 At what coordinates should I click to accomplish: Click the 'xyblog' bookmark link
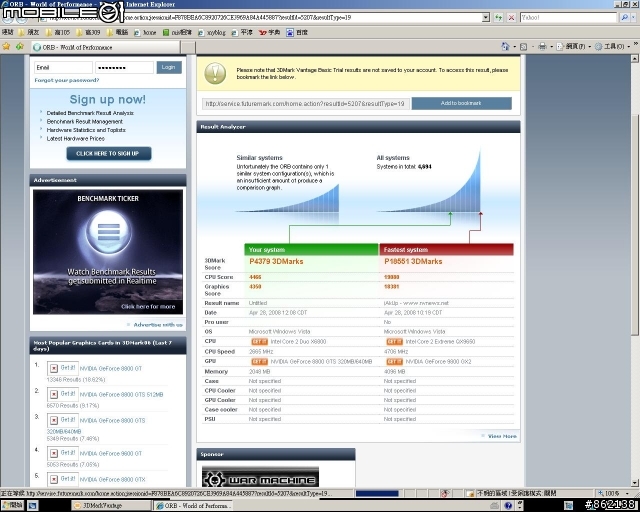tap(211, 32)
